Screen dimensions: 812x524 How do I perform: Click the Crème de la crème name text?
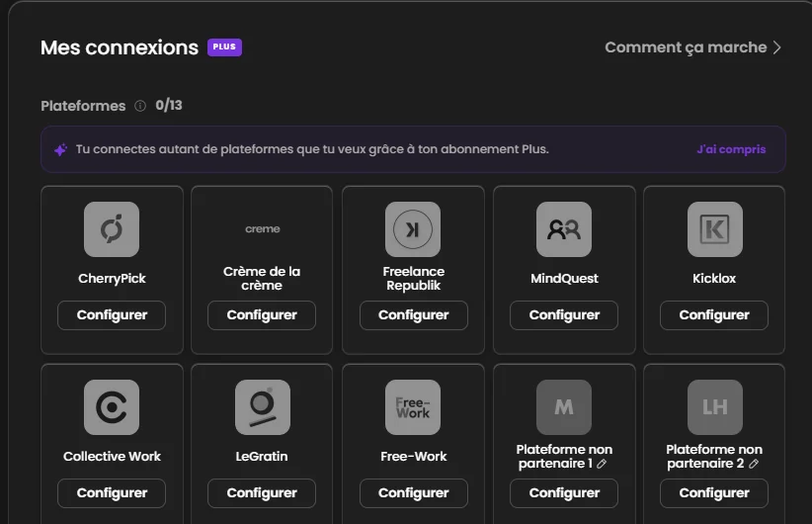pos(262,279)
